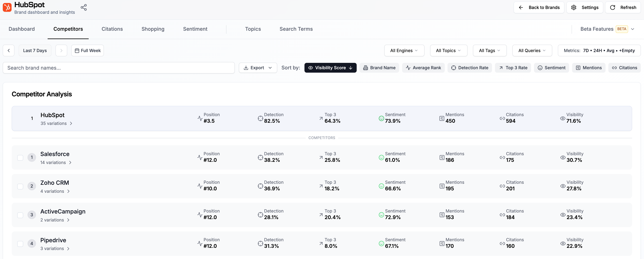Go to next date range arrow
This screenshot has height=259, width=644.
tap(61, 50)
